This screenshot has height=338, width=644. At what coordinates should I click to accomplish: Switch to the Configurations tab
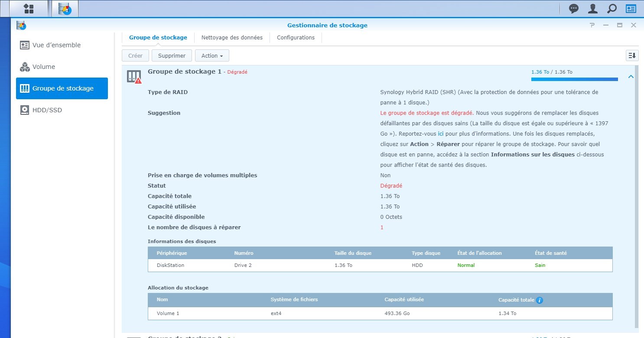point(296,38)
